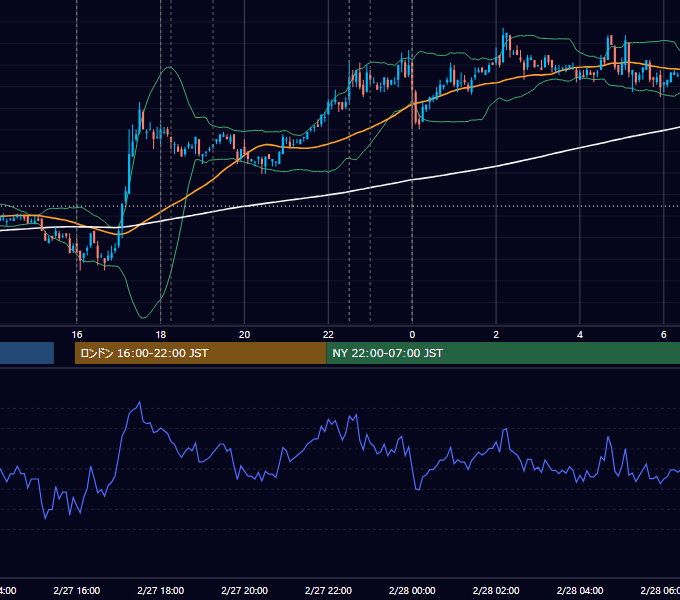Select the '2/28 04:00' date label on the lower axis
Screen dimensions: 680x600
click(580, 590)
